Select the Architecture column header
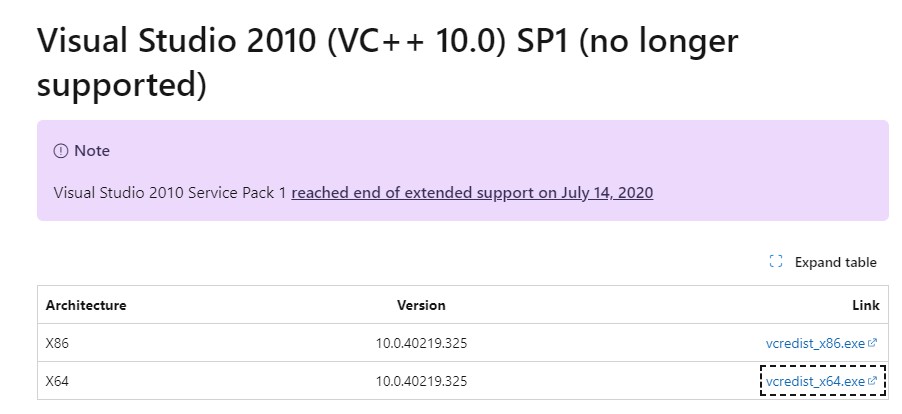Image resolution: width=902 pixels, height=414 pixels. 86,305
